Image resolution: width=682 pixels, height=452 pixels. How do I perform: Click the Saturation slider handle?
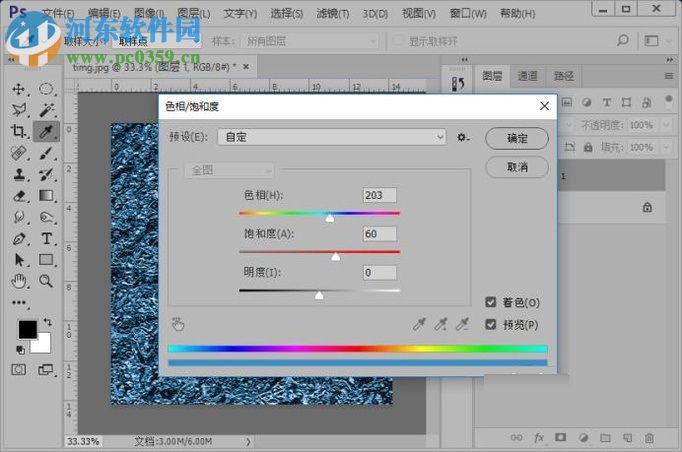pos(335,257)
